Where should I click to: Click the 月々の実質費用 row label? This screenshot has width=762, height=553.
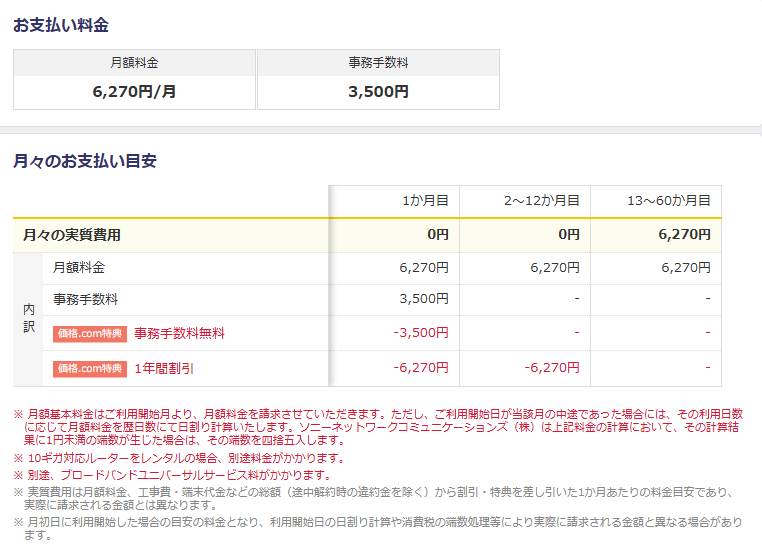[72, 235]
